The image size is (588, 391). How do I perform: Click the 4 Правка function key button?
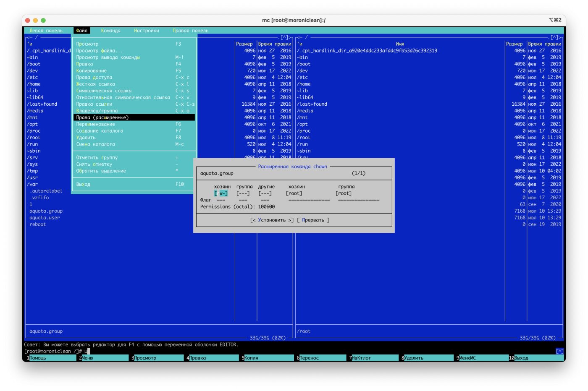click(x=213, y=358)
